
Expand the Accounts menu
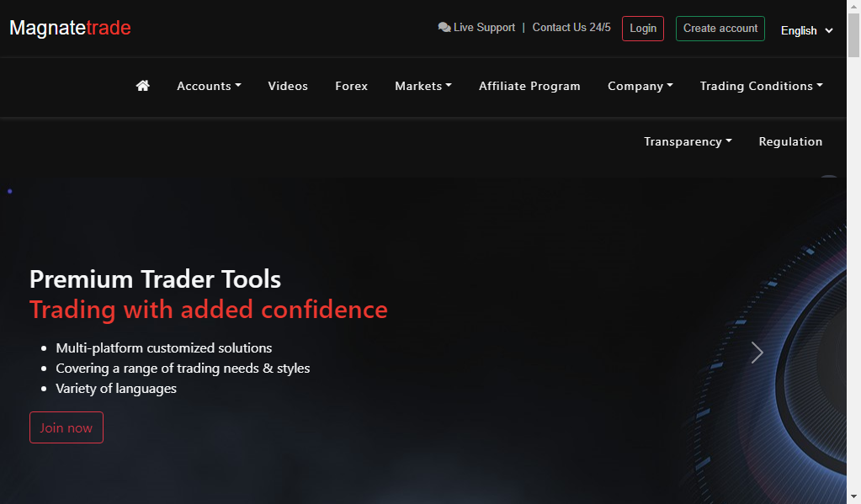(x=209, y=86)
